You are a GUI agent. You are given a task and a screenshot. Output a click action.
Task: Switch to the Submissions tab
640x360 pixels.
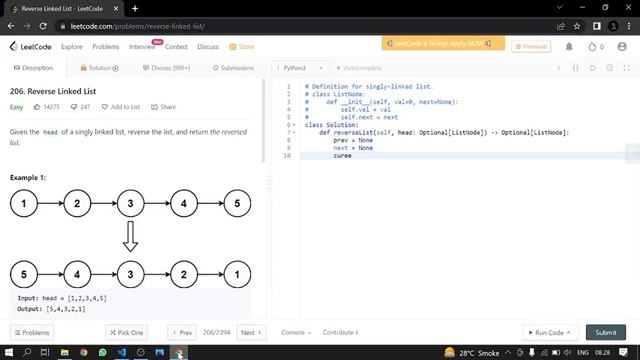tap(233, 68)
